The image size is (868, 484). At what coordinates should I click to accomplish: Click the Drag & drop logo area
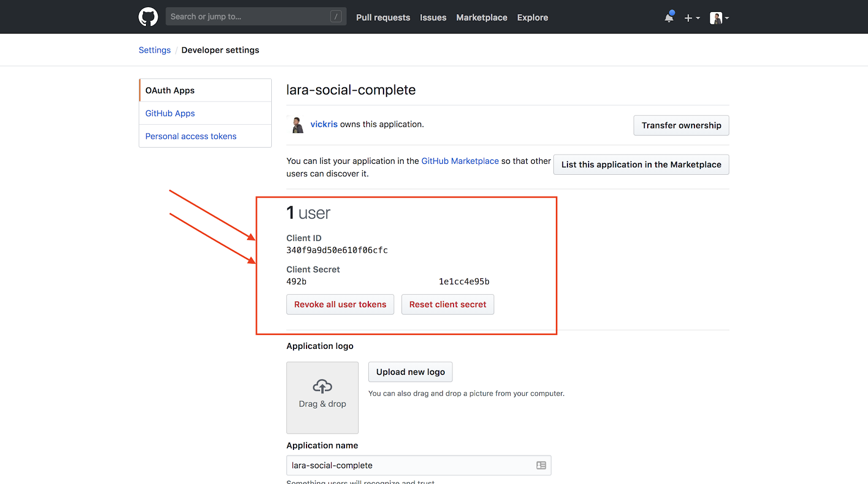click(322, 398)
